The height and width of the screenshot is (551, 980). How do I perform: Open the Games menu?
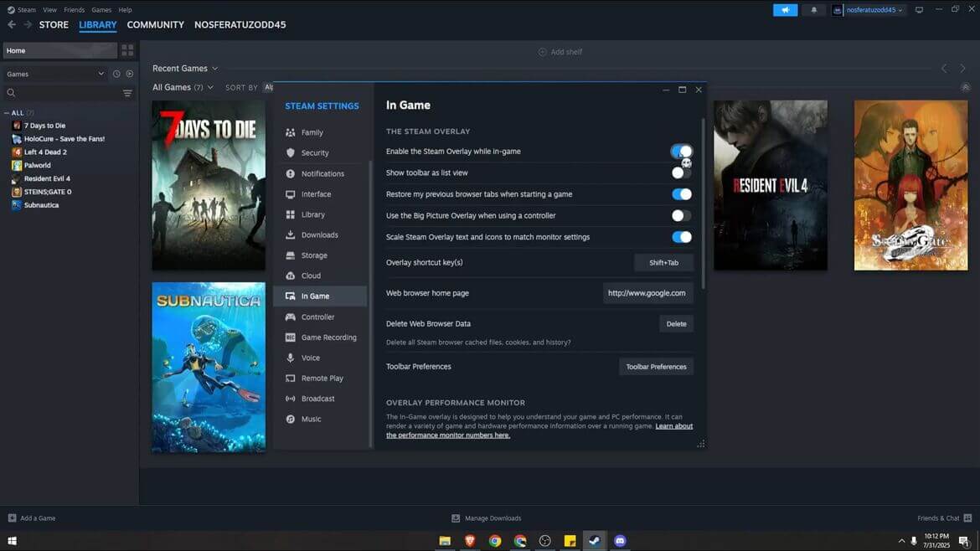(x=101, y=10)
